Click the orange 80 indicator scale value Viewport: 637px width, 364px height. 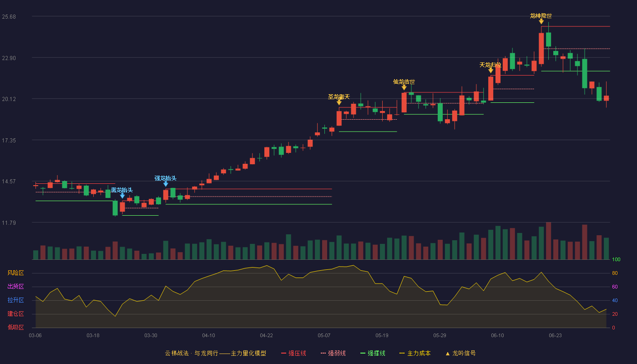coord(615,273)
